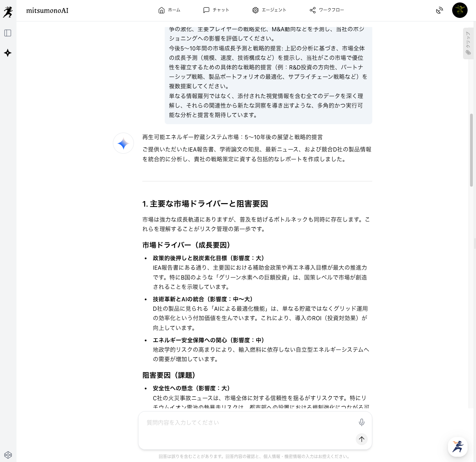Open the satellite dish broadcast icon
The width and height of the screenshot is (476, 462).
coord(439,10)
